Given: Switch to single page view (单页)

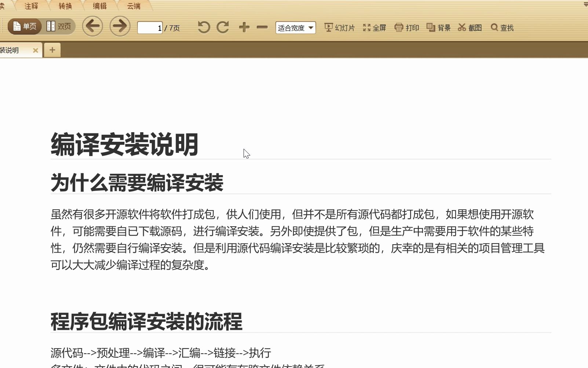Looking at the screenshot, I should click(25, 26).
